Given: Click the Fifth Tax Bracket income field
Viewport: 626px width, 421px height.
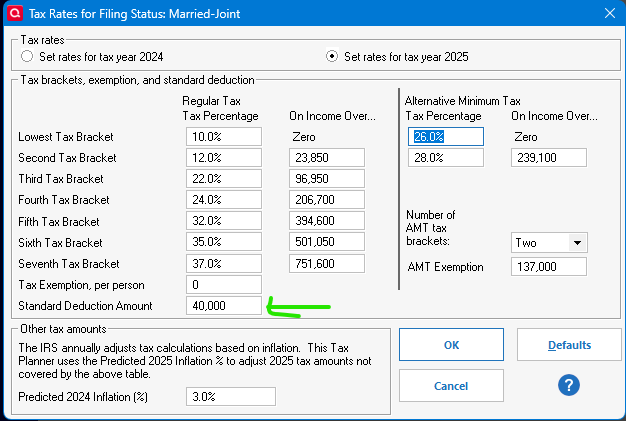Looking at the screenshot, I should [326, 221].
